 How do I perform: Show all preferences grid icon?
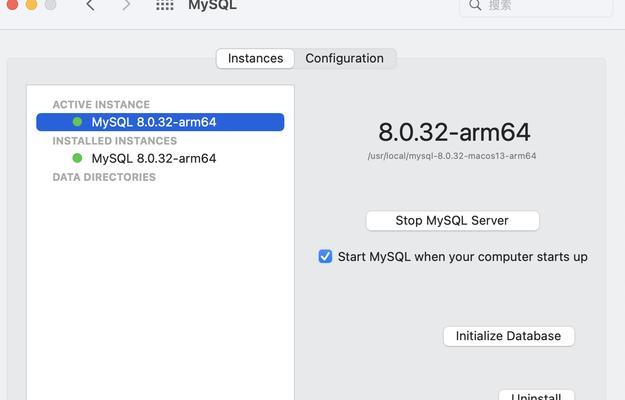click(x=165, y=5)
